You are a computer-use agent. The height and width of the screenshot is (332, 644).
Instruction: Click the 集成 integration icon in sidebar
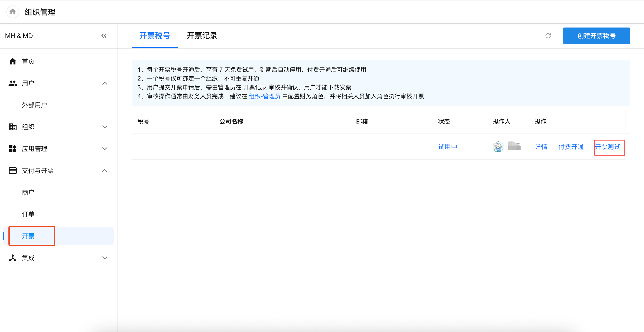(x=13, y=258)
